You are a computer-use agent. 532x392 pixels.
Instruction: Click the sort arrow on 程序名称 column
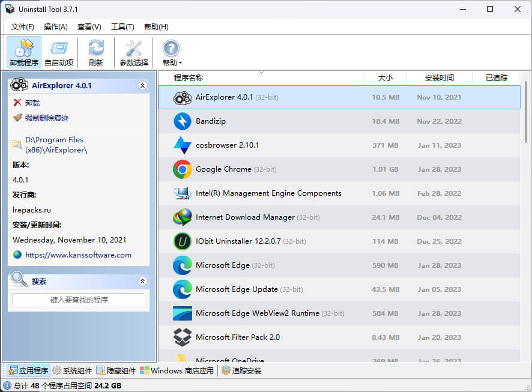coord(261,73)
